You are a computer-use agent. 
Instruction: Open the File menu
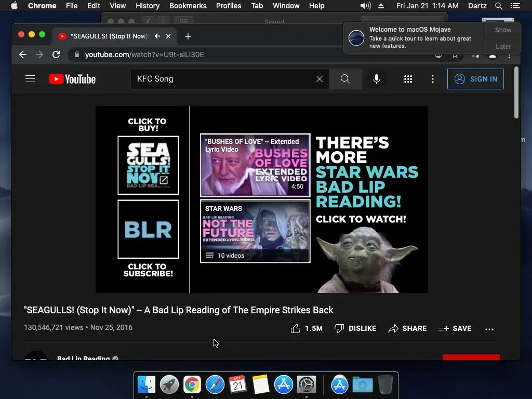72,6
